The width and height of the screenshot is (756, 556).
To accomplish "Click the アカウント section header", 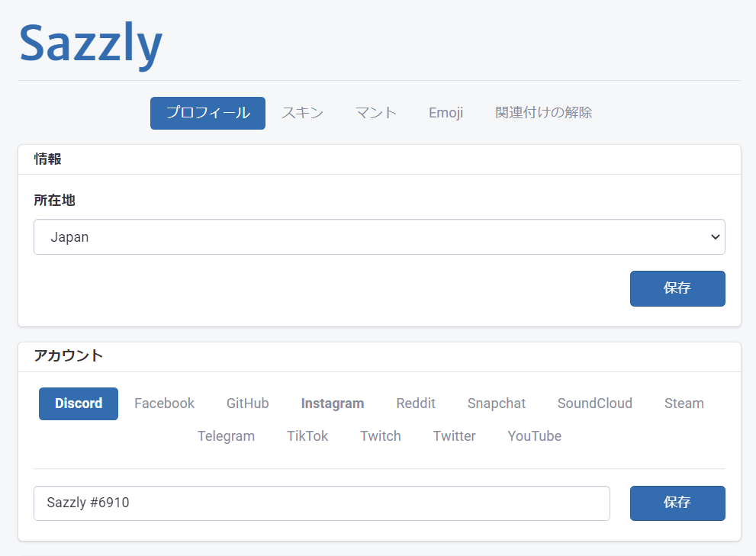I will click(x=69, y=356).
